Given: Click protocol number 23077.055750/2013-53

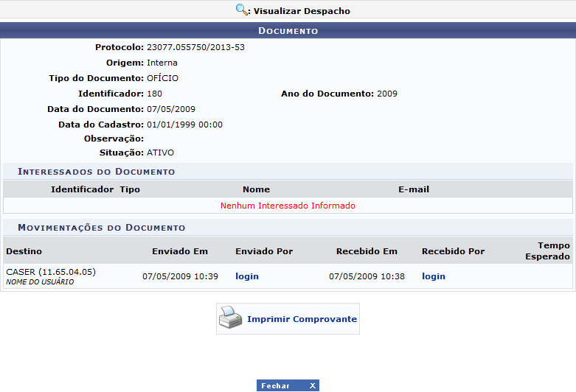Looking at the screenshot, I should click(x=195, y=47).
